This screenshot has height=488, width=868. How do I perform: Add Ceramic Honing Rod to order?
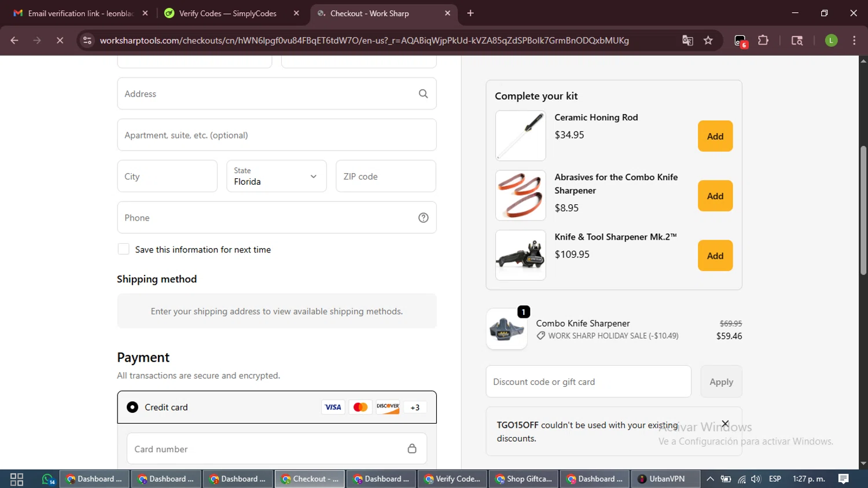(x=715, y=136)
